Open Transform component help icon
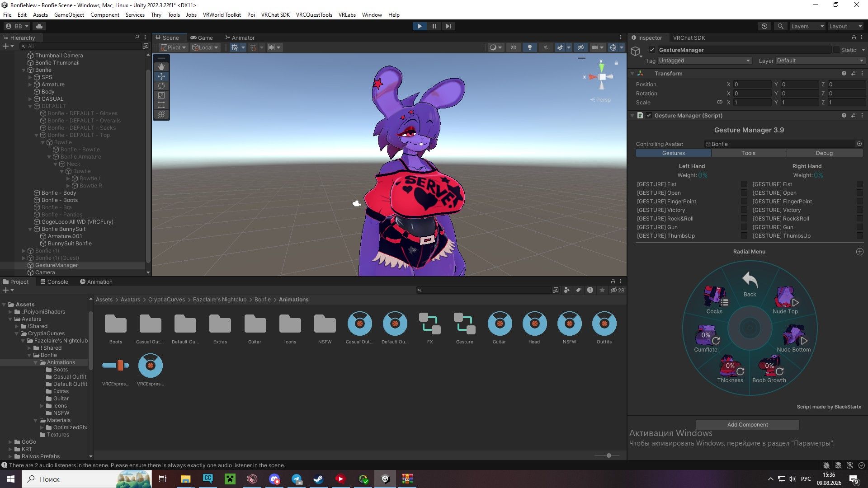The width and height of the screenshot is (868, 488). pyautogui.click(x=844, y=73)
